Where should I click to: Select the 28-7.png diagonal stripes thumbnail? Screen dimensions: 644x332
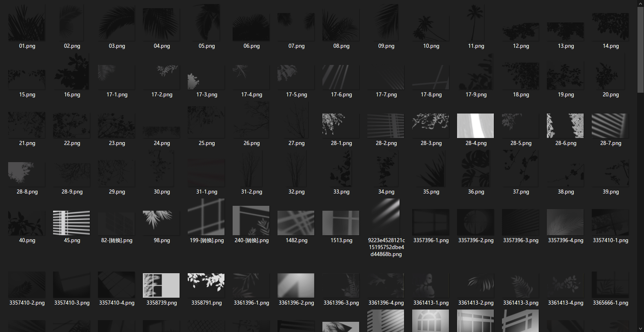[611, 126]
